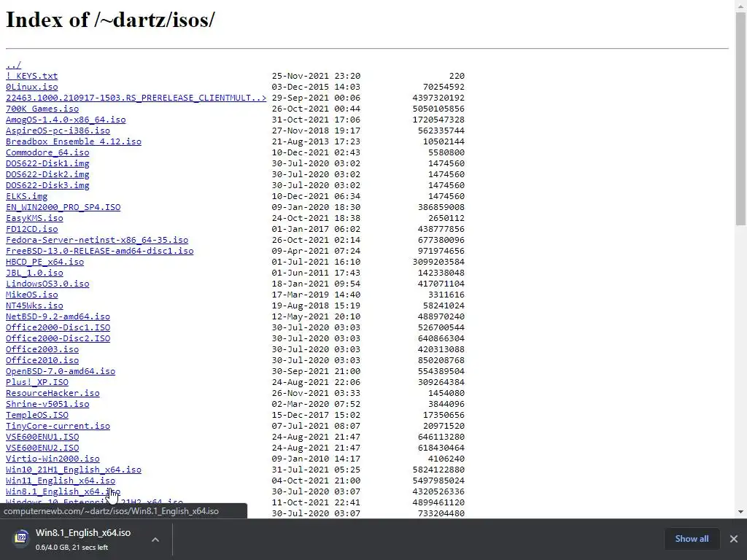This screenshot has height=560, width=747.
Task: Click VSE600ENU2.ISO link
Action: click(x=42, y=448)
